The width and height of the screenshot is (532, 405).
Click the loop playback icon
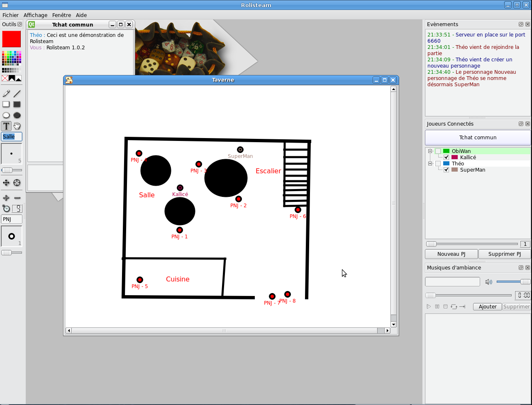[454, 307]
